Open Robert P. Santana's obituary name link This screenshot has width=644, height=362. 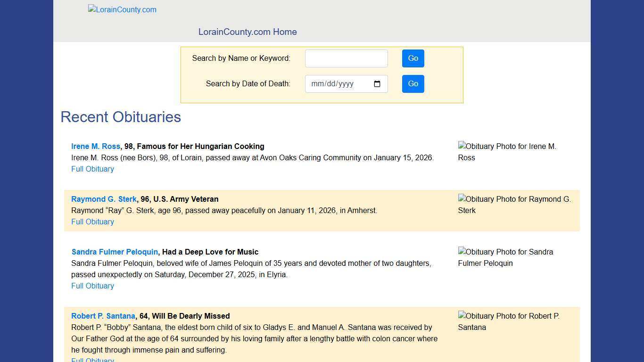click(103, 316)
